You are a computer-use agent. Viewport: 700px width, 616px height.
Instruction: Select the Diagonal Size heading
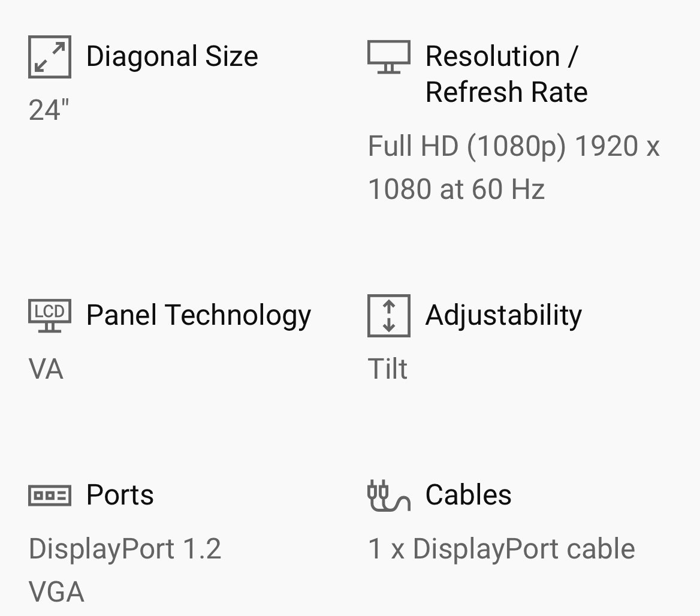[x=173, y=57]
